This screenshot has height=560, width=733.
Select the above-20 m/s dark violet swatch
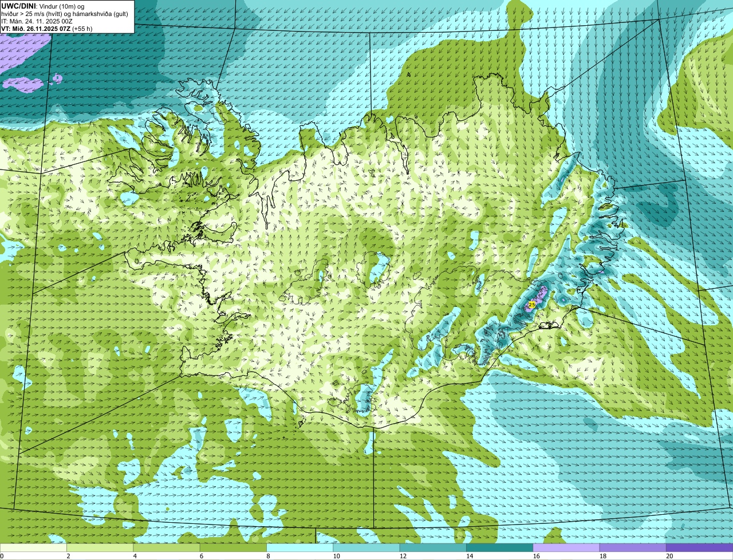click(699, 547)
